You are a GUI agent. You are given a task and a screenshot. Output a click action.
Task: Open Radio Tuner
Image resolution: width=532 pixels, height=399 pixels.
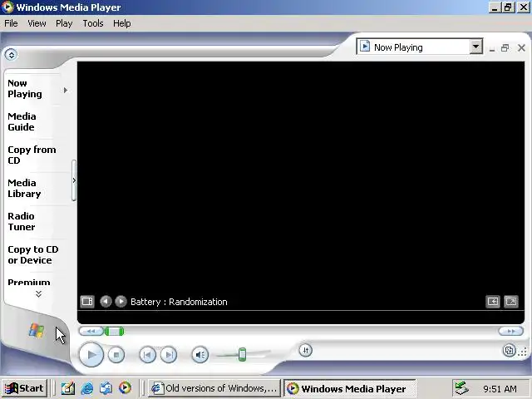pyautogui.click(x=21, y=222)
